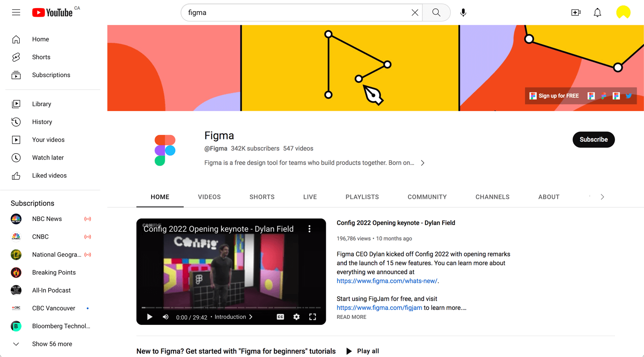Open the yellow account avatar
Viewport: 644px width, 357px height.
click(x=623, y=12)
